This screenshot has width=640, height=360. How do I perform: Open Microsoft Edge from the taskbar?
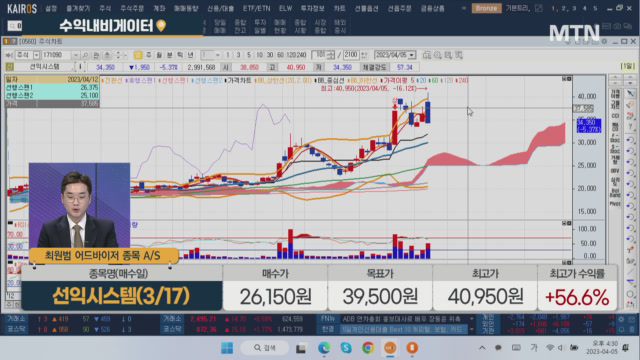[324, 347]
